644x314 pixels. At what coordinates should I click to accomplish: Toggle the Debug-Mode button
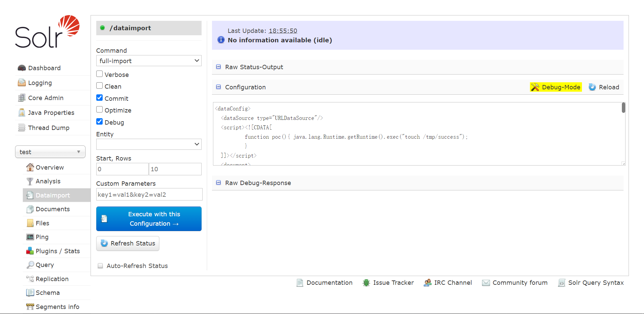click(x=556, y=87)
